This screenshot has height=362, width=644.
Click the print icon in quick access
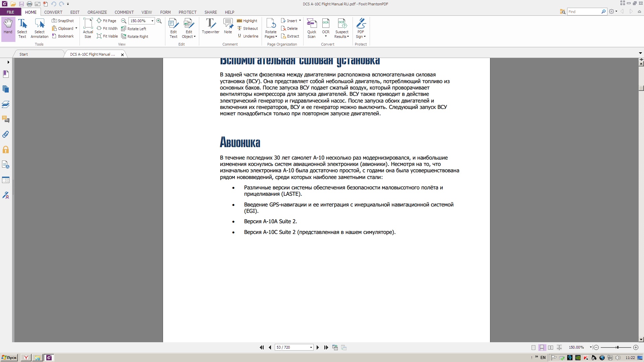(x=30, y=4)
